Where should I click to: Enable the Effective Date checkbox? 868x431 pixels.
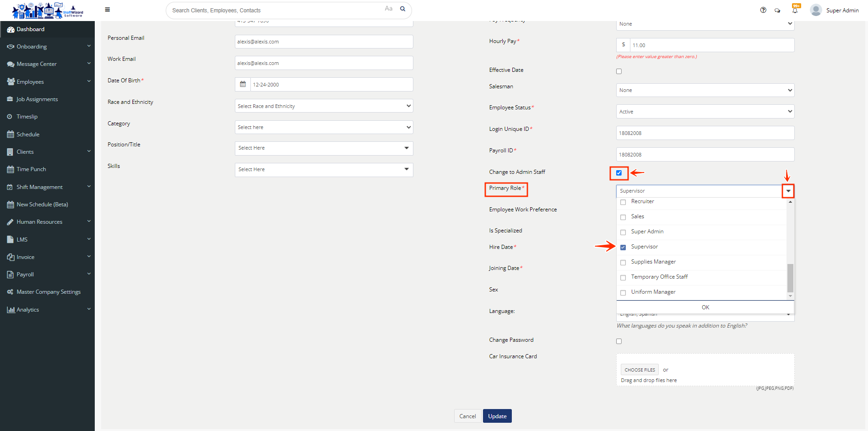point(619,71)
